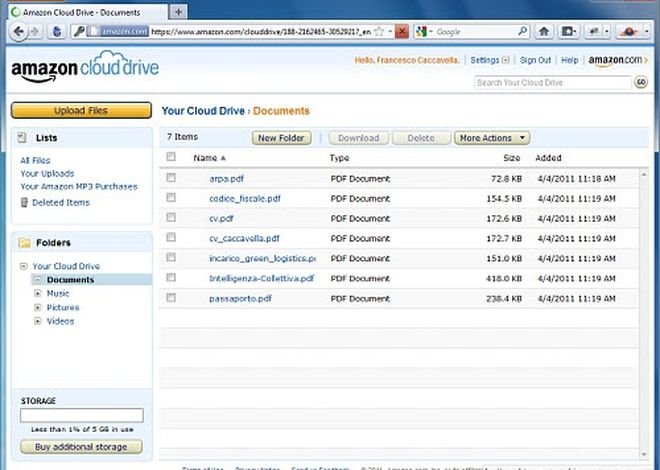
Task: Sort by the Type column header
Action: [x=339, y=158]
